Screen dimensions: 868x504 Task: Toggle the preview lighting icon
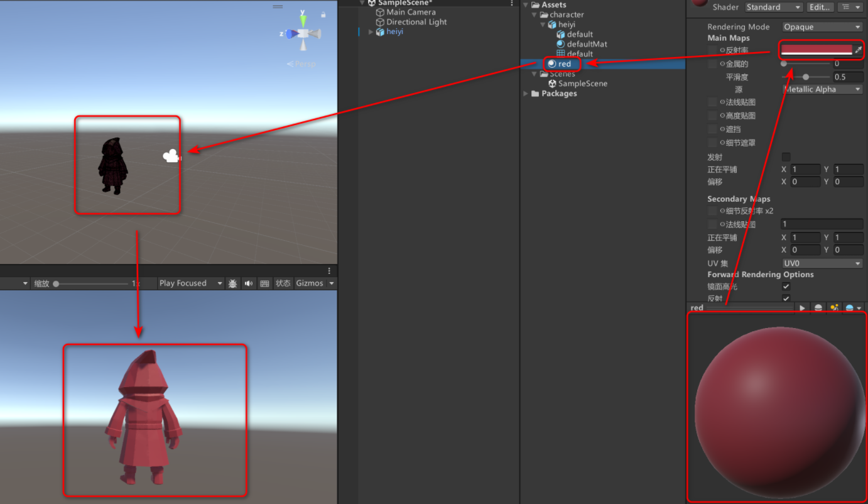tap(834, 308)
